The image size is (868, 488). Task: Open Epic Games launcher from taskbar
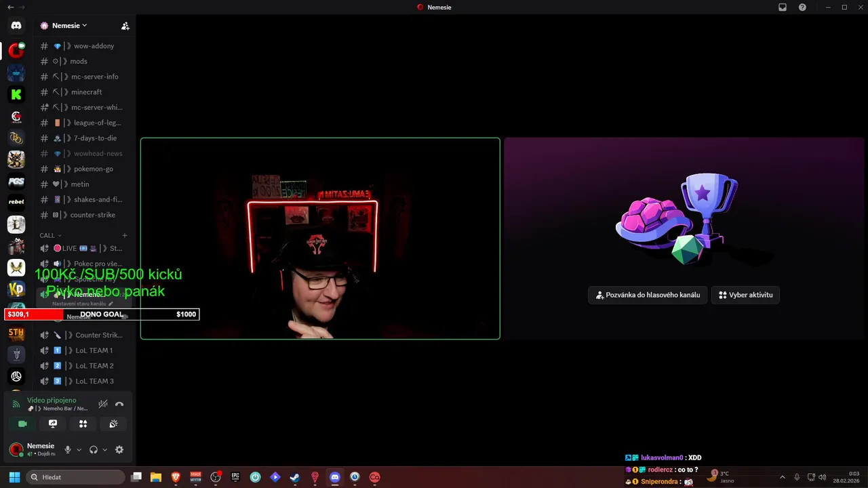235,477
